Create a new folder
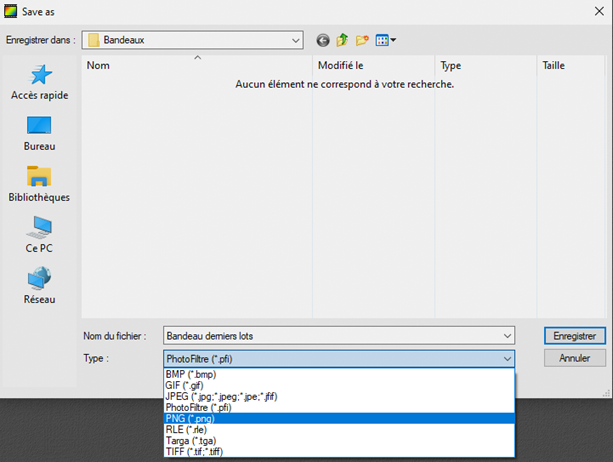613x462 pixels. [x=362, y=40]
